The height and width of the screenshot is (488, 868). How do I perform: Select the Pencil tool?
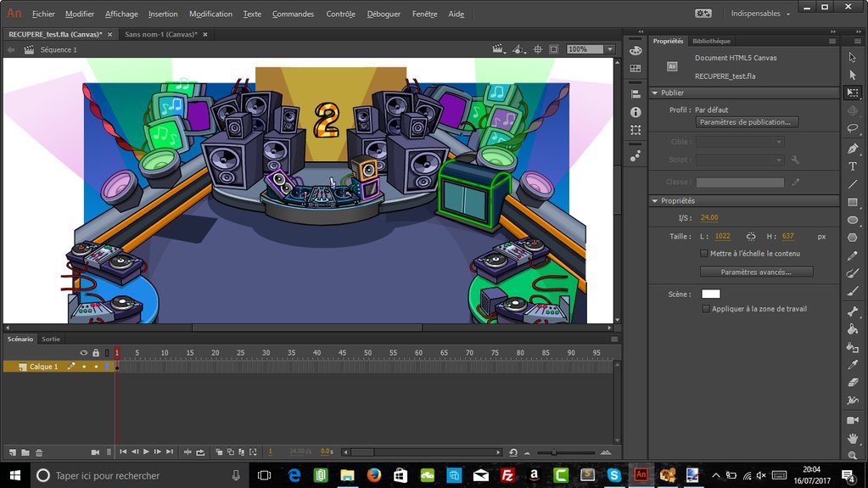click(x=853, y=255)
